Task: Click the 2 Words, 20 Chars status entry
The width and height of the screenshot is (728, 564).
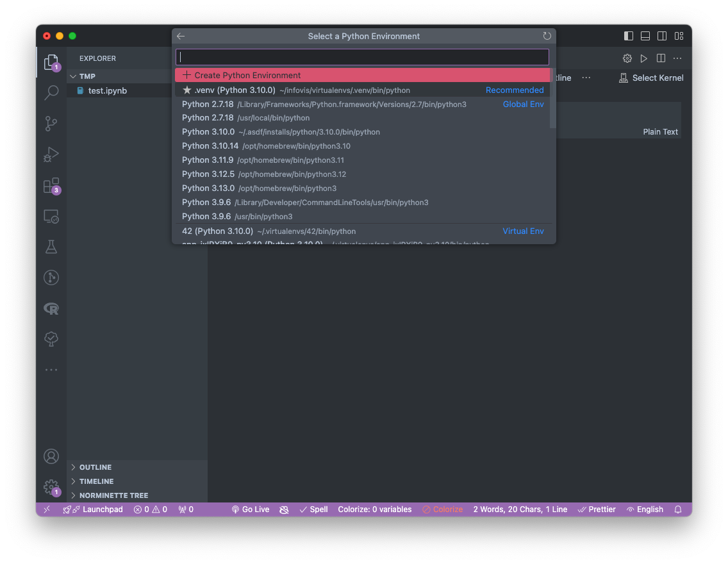Action: 520,510
